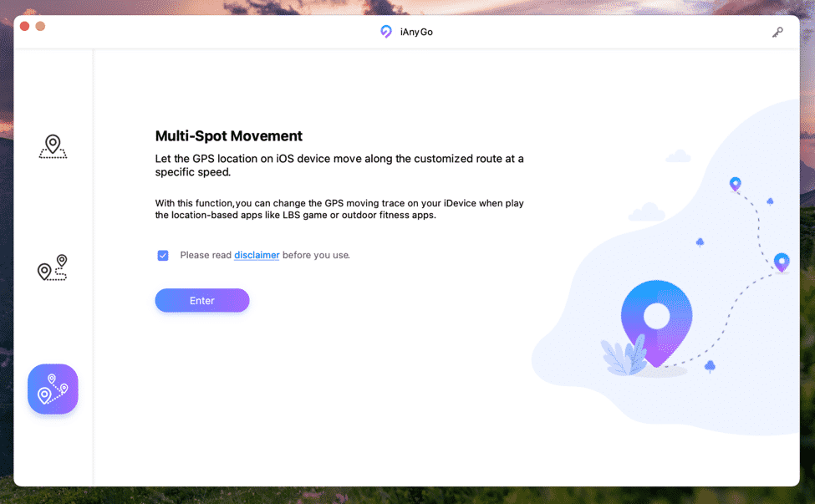The image size is (815, 504).
Task: Uncheck the disclaimer agreement checkbox
Action: tap(163, 256)
